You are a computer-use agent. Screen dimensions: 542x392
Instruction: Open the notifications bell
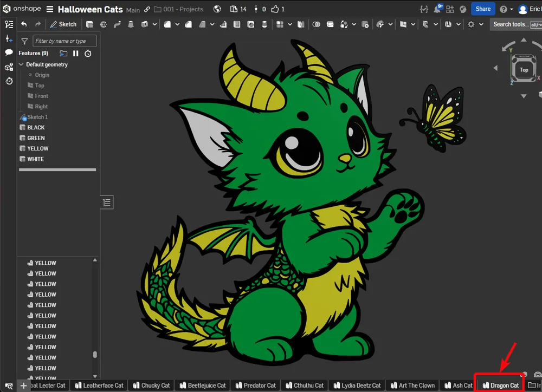pyautogui.click(x=437, y=9)
